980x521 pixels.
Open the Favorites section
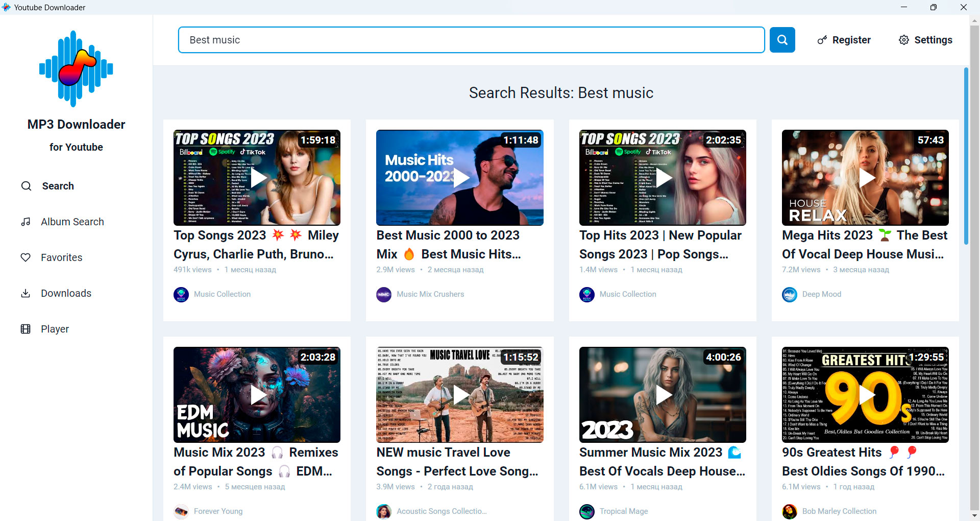pos(61,257)
